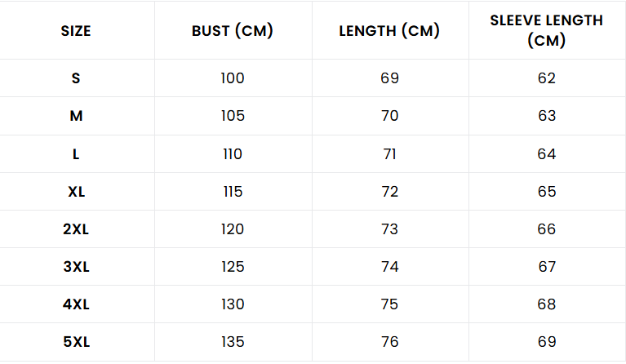Click sleeve length 64 for size L
Image resolution: width=626 pixels, height=364 pixels.
pos(546,153)
